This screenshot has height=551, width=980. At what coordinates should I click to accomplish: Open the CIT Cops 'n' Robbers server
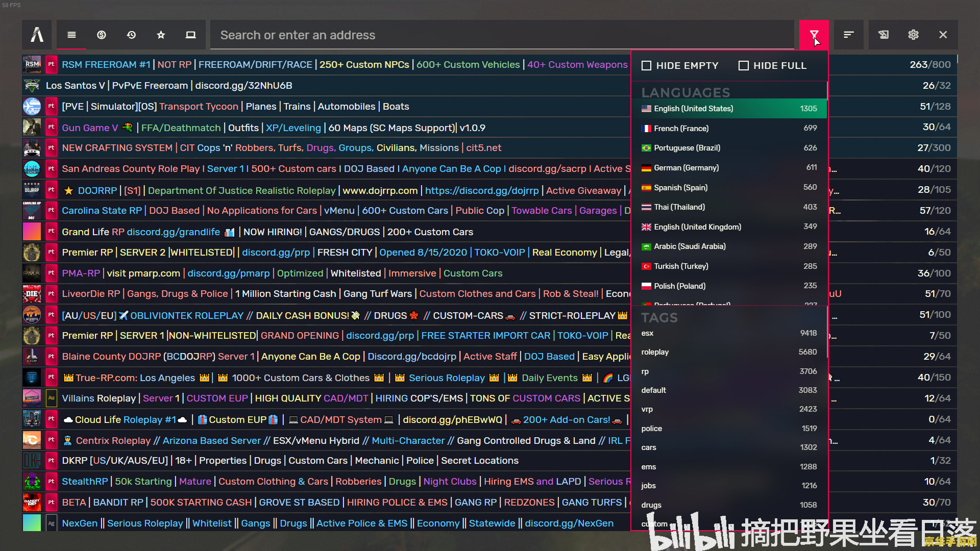[x=327, y=148]
